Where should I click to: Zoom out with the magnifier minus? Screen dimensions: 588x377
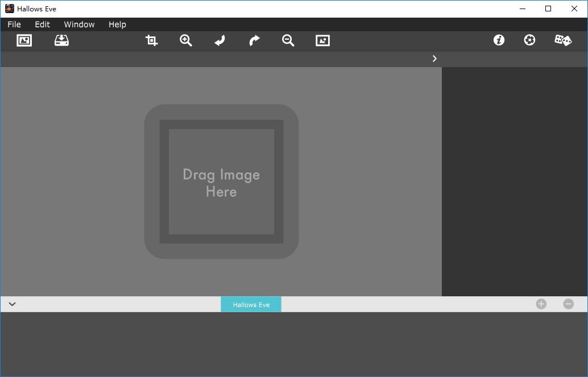click(288, 40)
